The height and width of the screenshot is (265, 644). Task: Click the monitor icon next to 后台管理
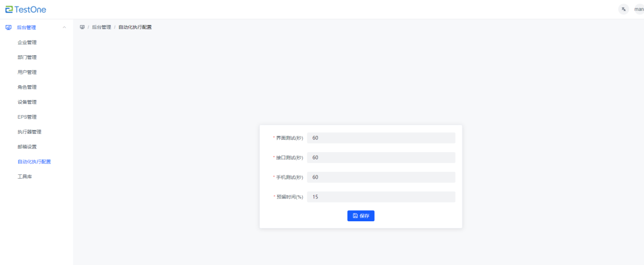pyautogui.click(x=8, y=28)
